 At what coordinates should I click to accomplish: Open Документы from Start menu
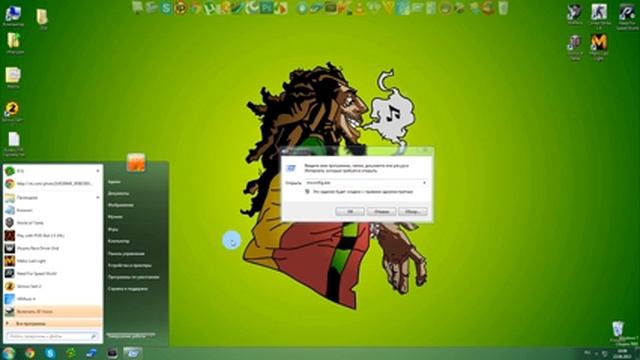pos(119,193)
